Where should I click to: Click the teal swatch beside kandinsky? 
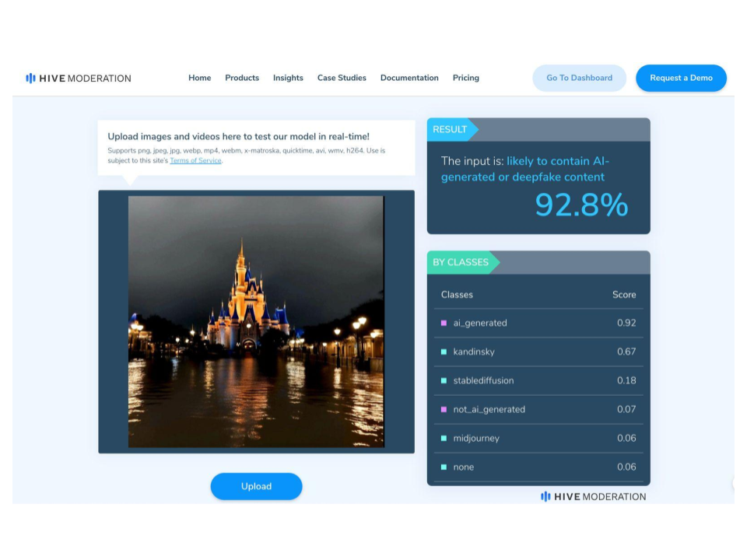[x=444, y=352]
